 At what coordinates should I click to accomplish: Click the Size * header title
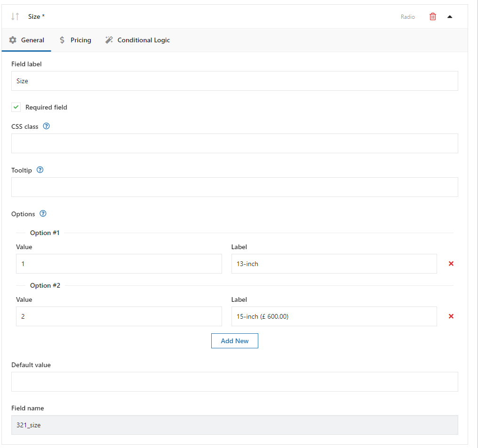(x=36, y=16)
